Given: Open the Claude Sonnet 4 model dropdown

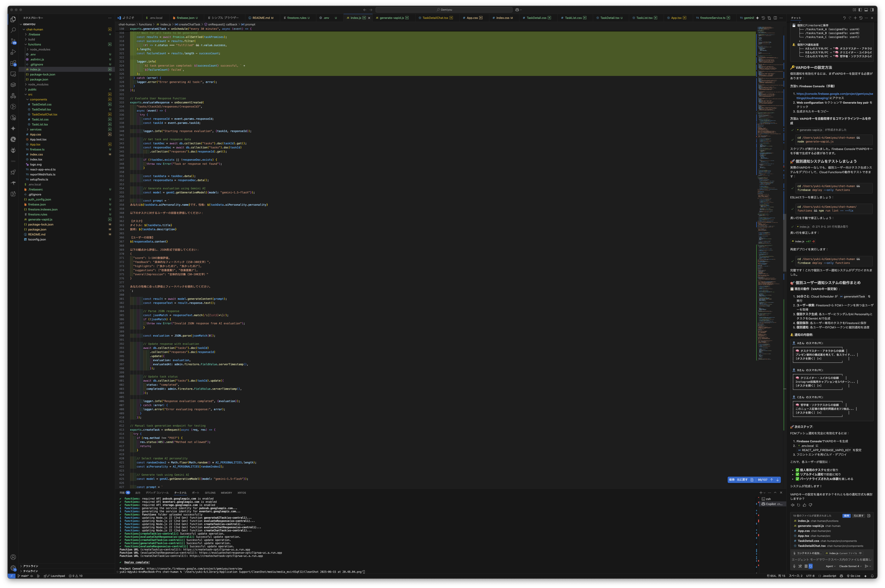Looking at the screenshot, I should [x=850, y=566].
